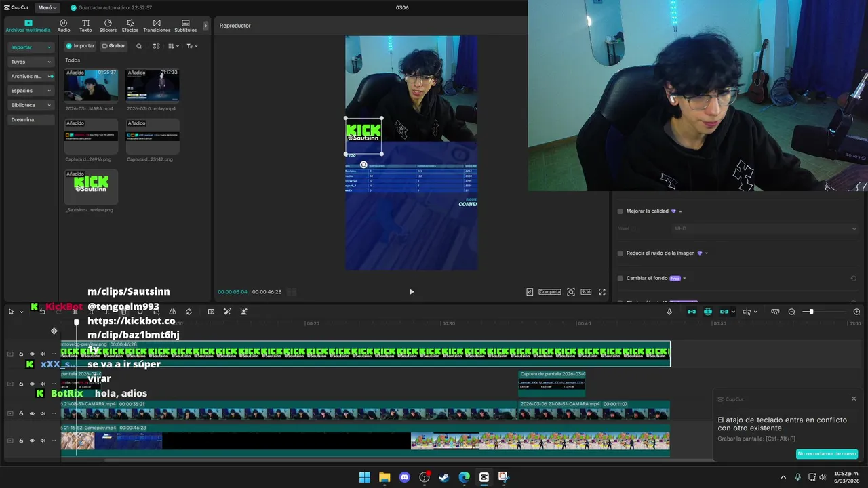
Task: Switch to the Stickers tab
Action: point(108,26)
